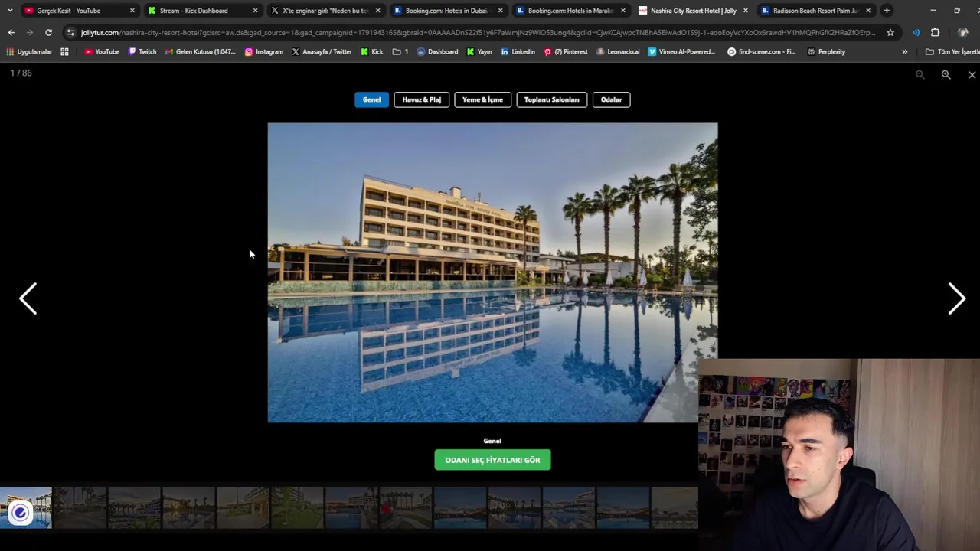Open the Perplexity bookmark
980x551 pixels.
coord(826,51)
